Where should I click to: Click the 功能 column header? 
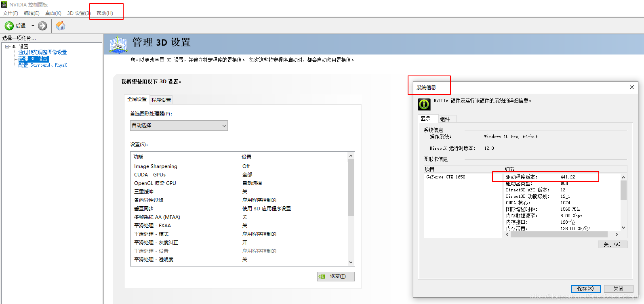coord(185,157)
